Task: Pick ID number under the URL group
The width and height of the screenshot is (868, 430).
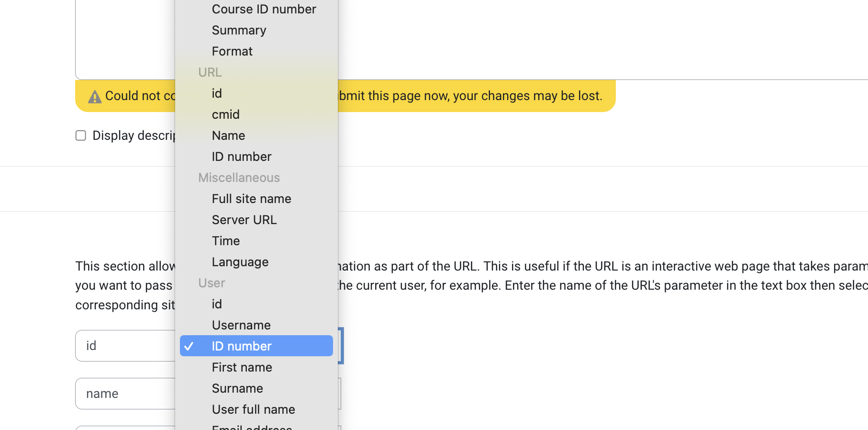Action: tap(241, 157)
